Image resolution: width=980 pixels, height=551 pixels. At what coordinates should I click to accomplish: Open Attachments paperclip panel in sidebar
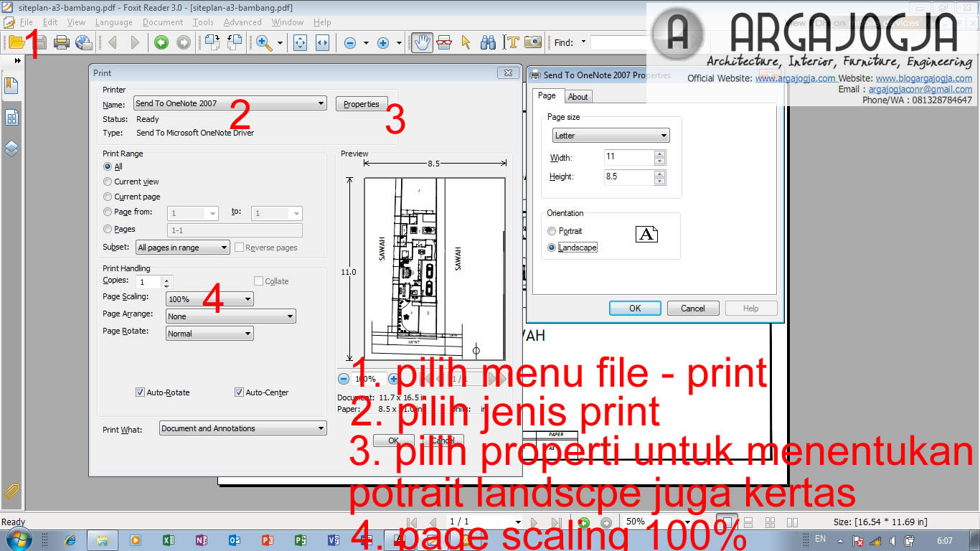tap(11, 491)
